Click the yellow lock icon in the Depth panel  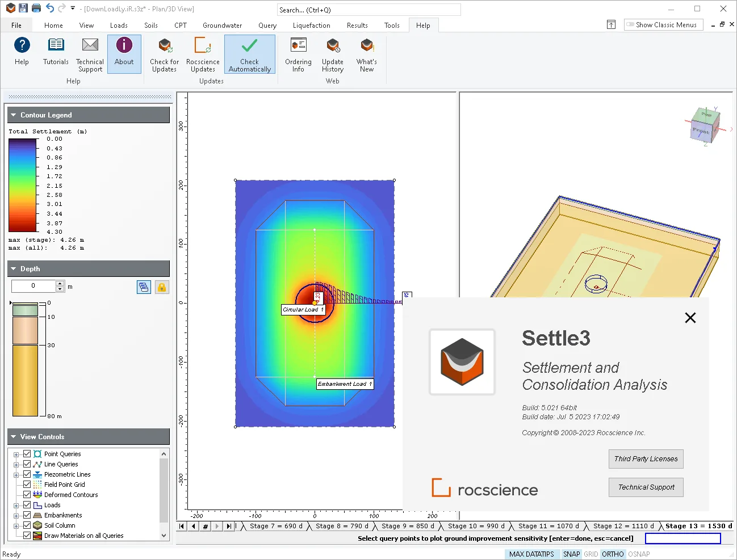click(162, 287)
